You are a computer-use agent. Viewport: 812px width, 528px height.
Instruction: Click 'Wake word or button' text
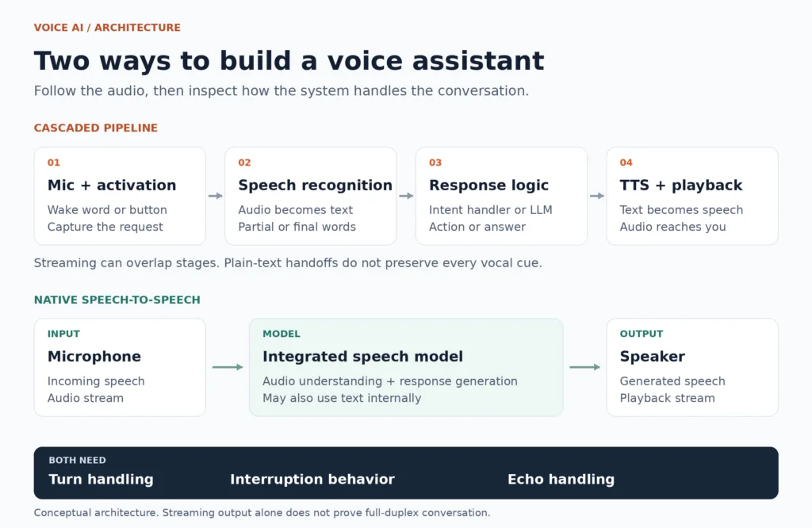click(107, 210)
